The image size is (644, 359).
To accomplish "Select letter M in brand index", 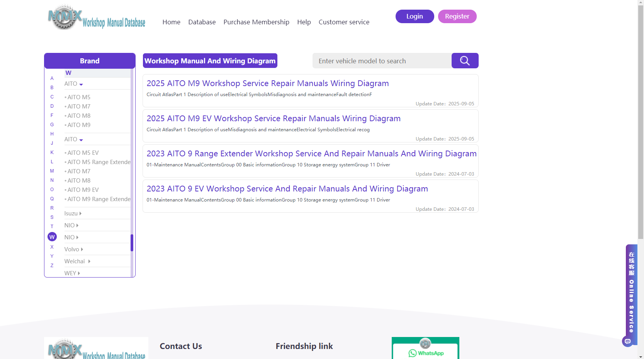I will pyautogui.click(x=52, y=171).
